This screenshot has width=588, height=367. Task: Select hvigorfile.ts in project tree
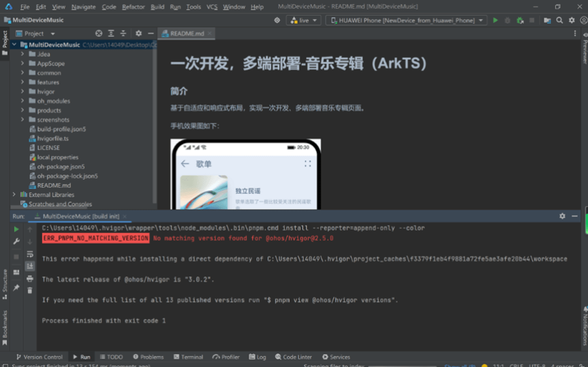click(48, 139)
